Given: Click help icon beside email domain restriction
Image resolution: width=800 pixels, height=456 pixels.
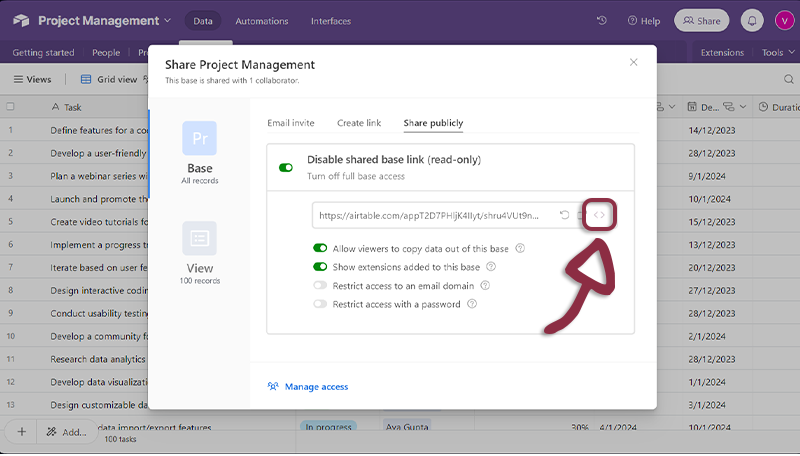Looking at the screenshot, I should (485, 286).
